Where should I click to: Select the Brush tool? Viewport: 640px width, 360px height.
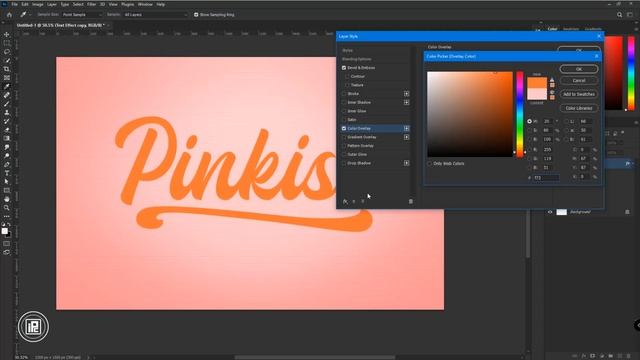pyautogui.click(x=7, y=104)
